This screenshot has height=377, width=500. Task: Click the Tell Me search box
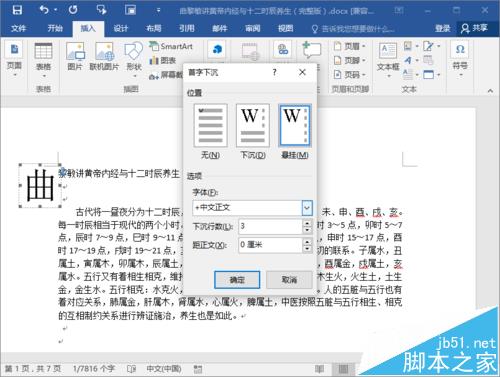tap(353, 29)
